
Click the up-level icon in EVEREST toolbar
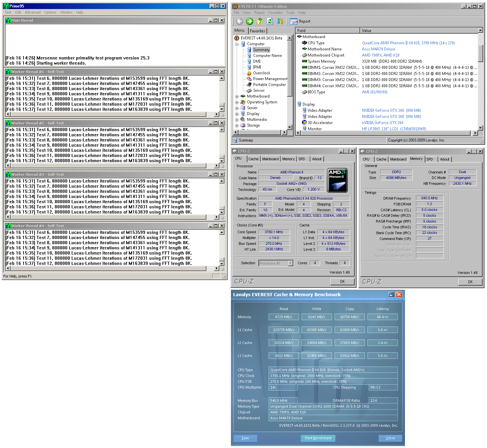click(260, 21)
